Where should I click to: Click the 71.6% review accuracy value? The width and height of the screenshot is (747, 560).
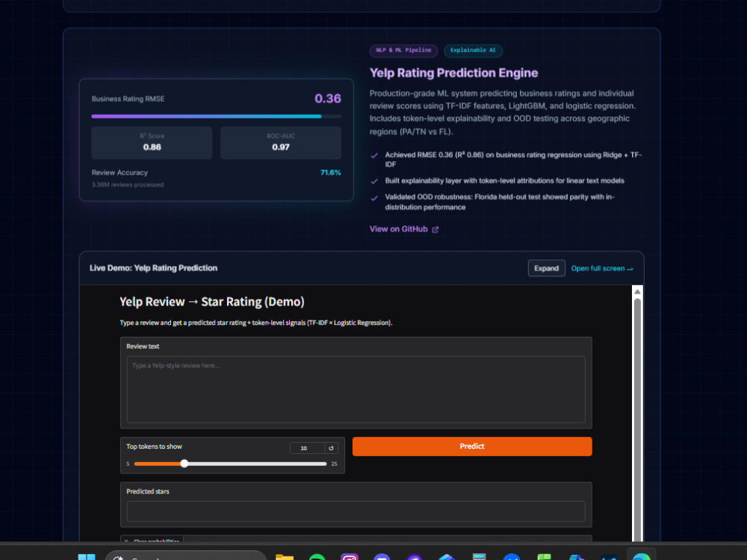coord(331,172)
